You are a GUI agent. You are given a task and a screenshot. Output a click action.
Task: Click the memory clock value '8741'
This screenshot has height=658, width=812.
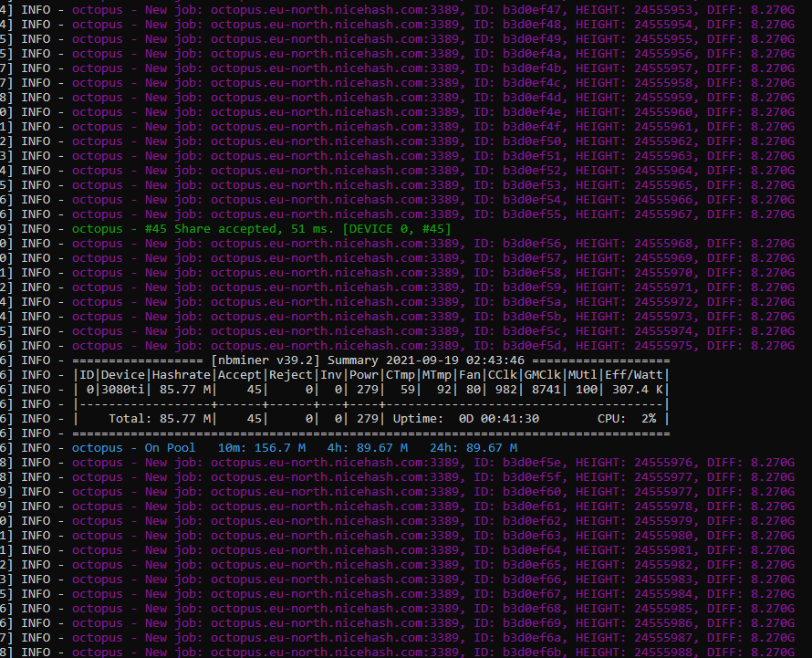tap(547, 390)
